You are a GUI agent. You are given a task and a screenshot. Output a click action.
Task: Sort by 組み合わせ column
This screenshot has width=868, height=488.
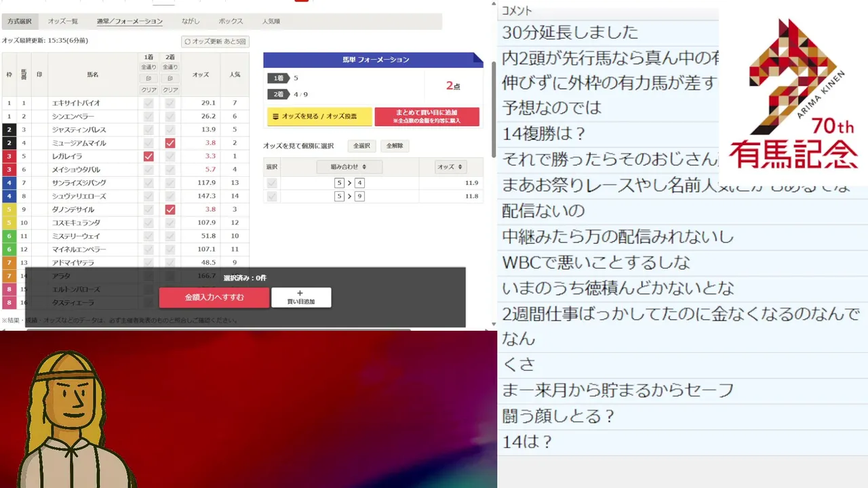[349, 167]
